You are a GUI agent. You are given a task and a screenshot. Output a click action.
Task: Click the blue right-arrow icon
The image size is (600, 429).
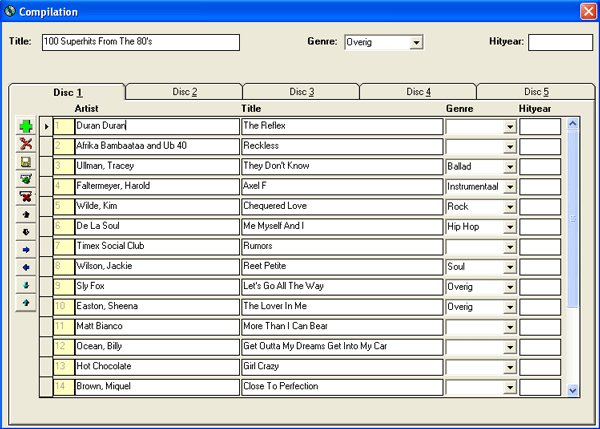coord(26,250)
